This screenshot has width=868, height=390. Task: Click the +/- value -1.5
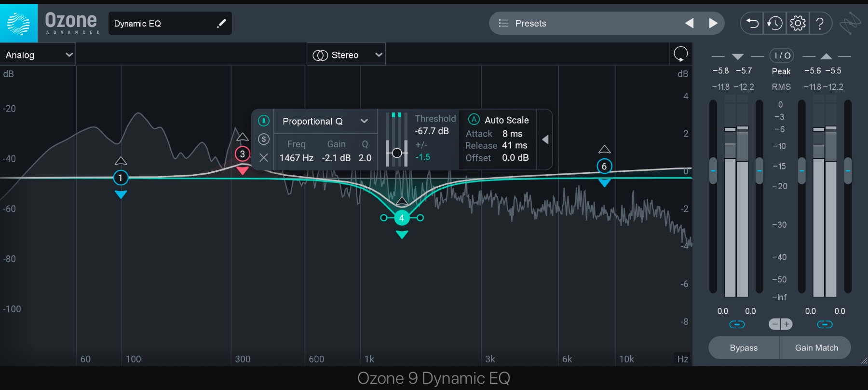coord(423,157)
